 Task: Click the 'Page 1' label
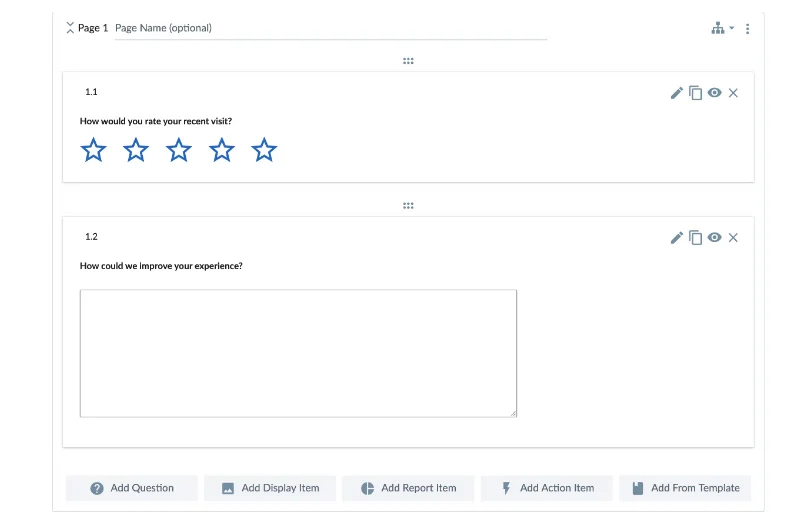[93, 28]
